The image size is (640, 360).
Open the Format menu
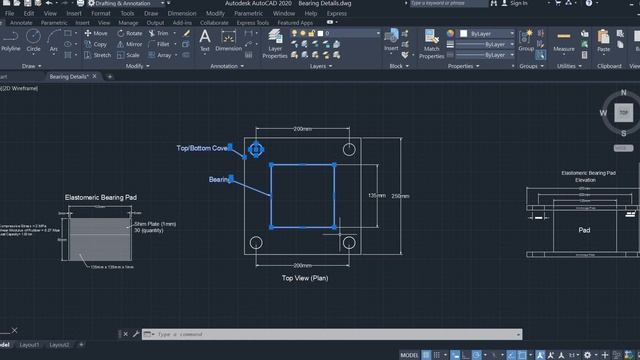tap(100, 13)
